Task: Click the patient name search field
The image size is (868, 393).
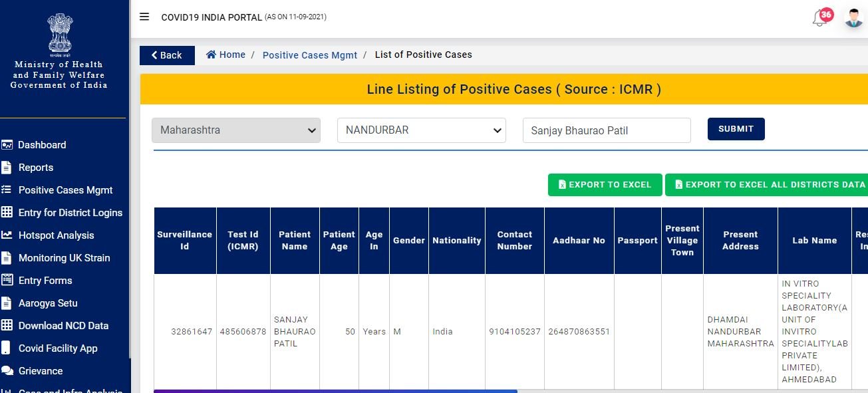Action: pyautogui.click(x=606, y=130)
